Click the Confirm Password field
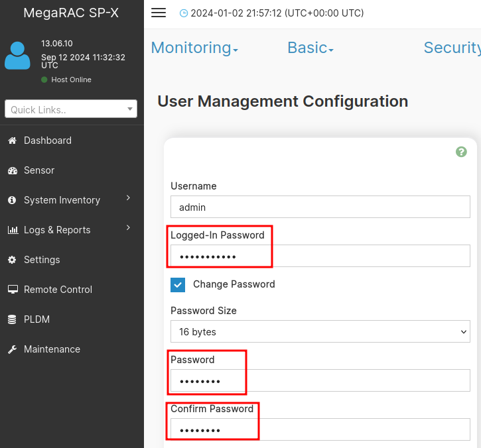 coord(320,429)
